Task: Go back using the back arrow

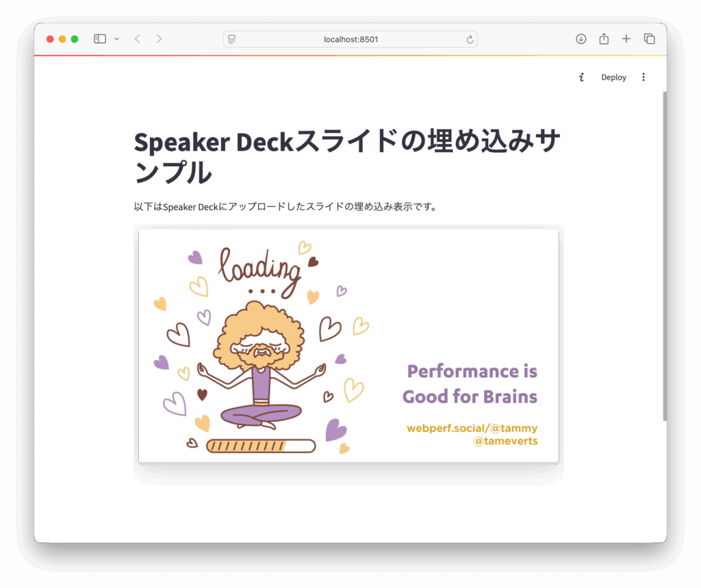Action: point(138,39)
